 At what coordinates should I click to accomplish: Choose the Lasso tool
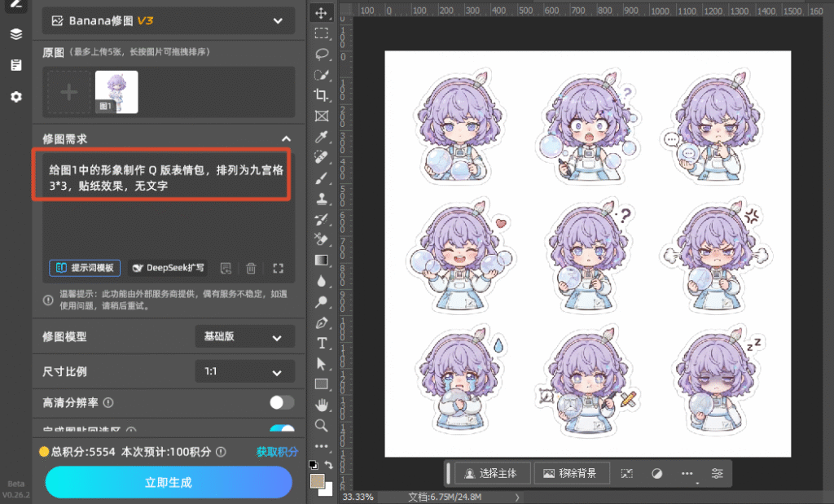pos(321,55)
